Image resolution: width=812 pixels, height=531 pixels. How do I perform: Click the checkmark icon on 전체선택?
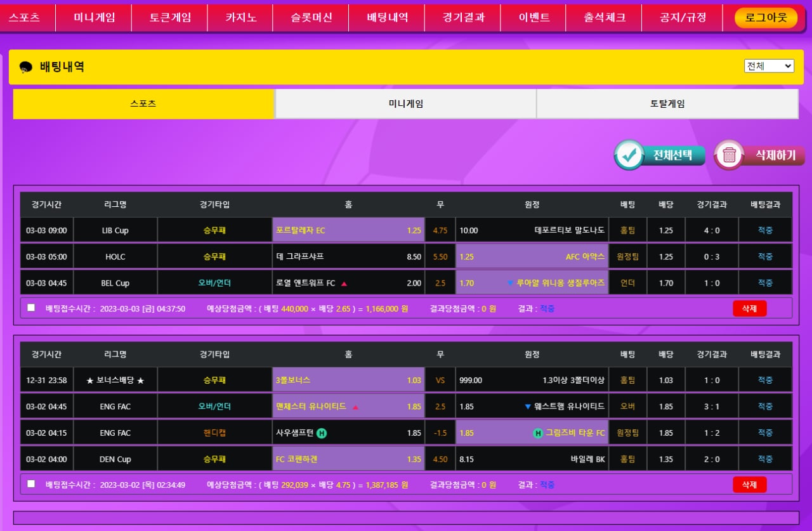coord(629,155)
